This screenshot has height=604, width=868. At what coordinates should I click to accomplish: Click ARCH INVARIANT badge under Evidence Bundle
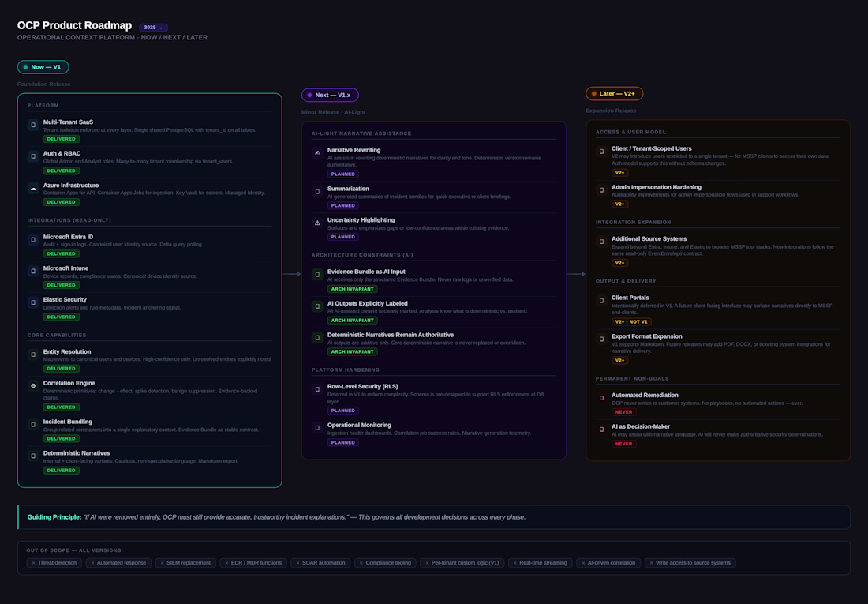pyautogui.click(x=353, y=289)
